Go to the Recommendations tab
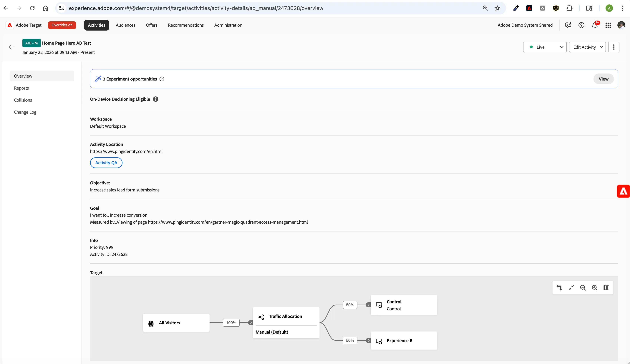This screenshot has width=630, height=364. [x=186, y=25]
